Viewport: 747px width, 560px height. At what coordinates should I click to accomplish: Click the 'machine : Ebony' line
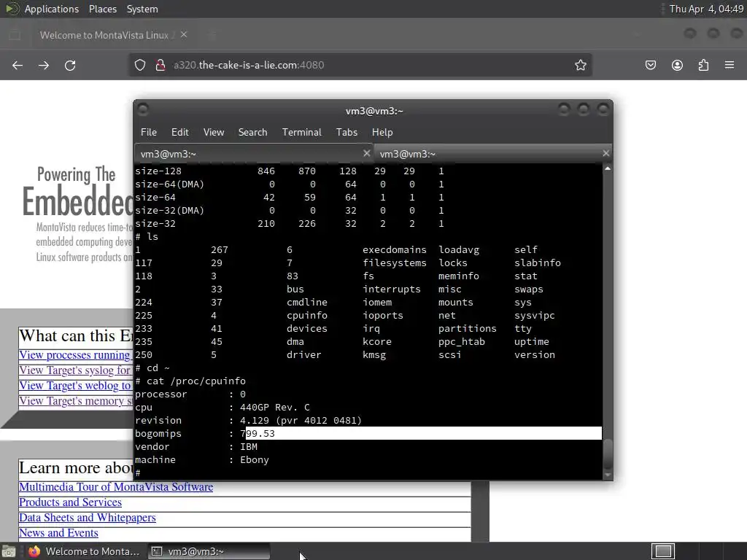point(202,459)
